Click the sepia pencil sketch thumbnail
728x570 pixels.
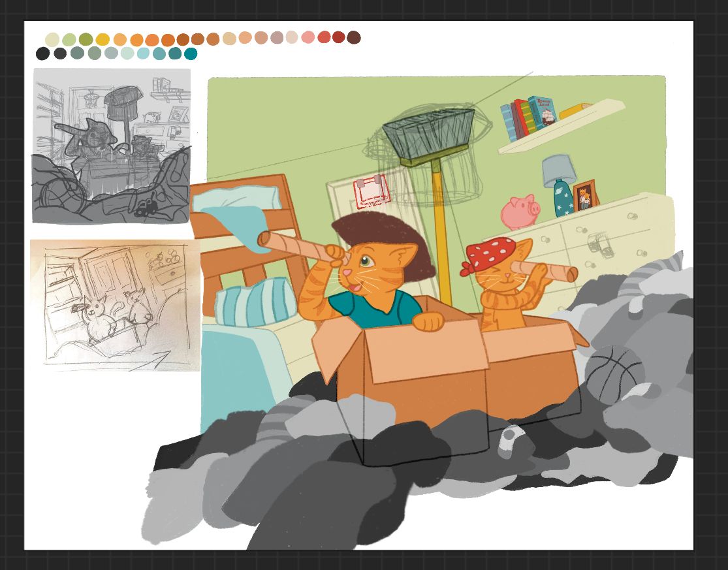pos(115,305)
